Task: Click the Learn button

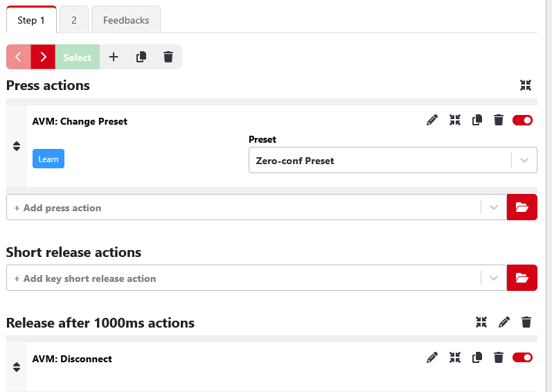Action: point(48,159)
